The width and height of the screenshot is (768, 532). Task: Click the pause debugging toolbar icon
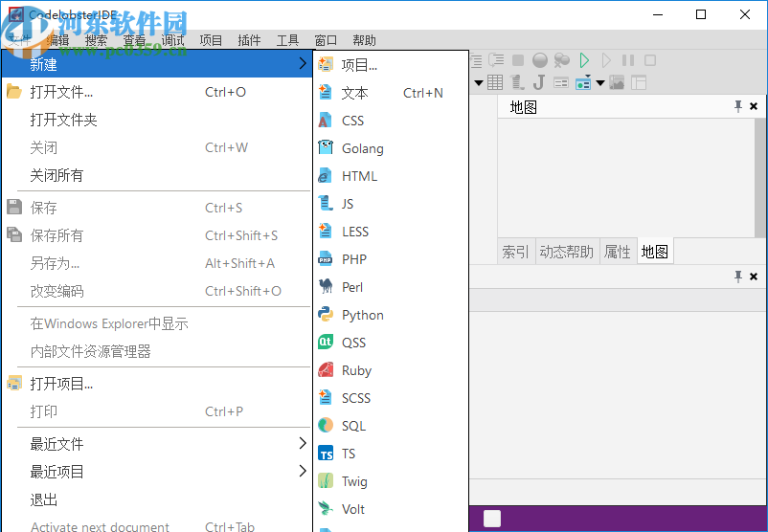628,60
